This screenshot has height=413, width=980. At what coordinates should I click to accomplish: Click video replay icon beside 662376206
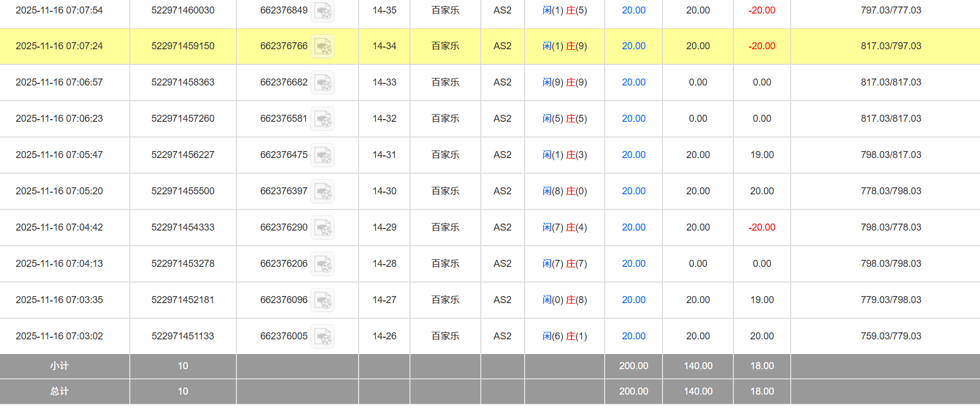tap(323, 264)
